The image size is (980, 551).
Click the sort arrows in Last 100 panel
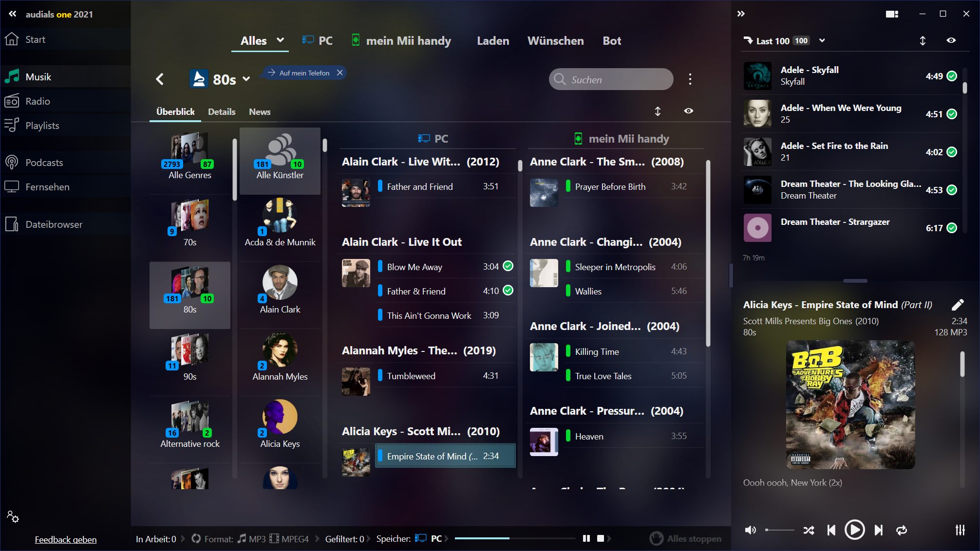tap(923, 41)
